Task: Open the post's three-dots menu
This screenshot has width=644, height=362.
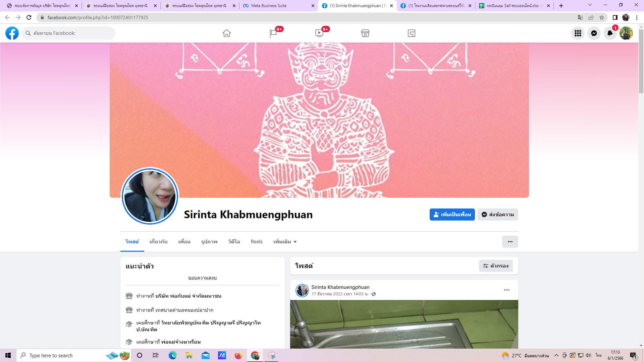Action: pyautogui.click(x=506, y=290)
